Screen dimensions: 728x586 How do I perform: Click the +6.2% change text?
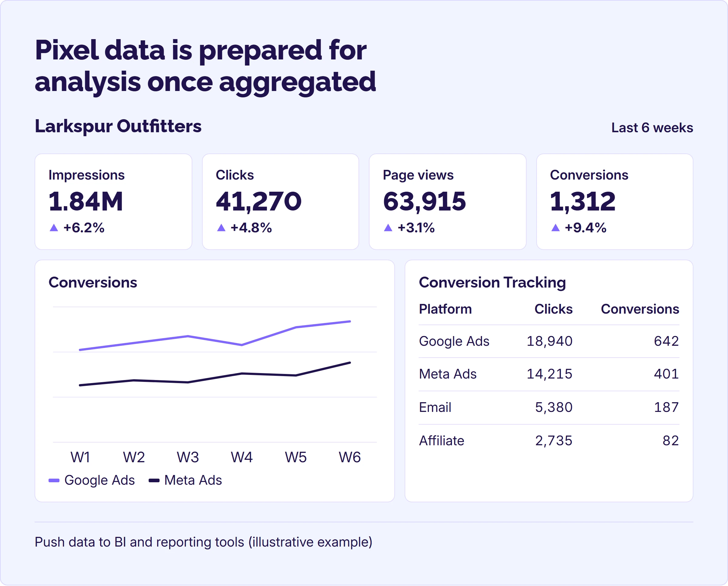click(x=84, y=228)
